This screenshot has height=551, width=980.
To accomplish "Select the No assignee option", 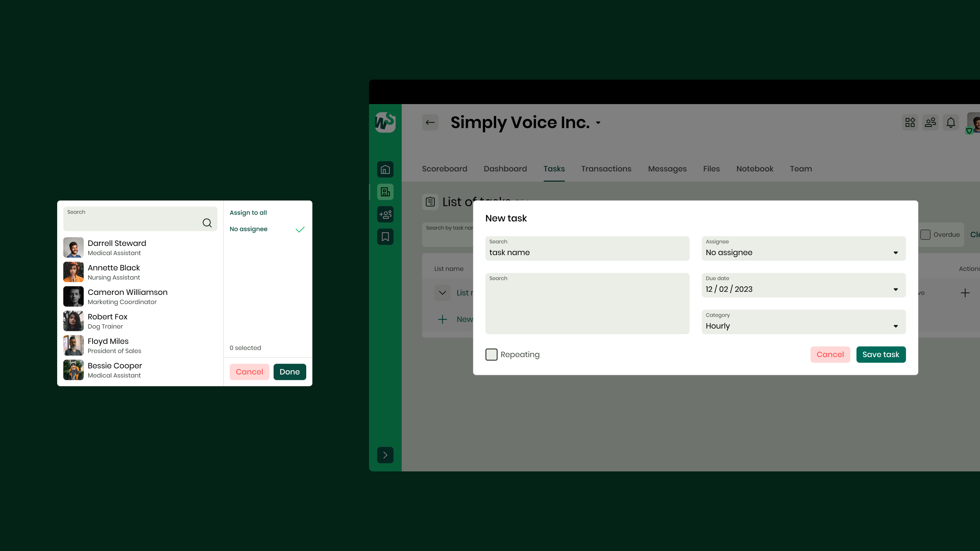I will [x=267, y=229].
